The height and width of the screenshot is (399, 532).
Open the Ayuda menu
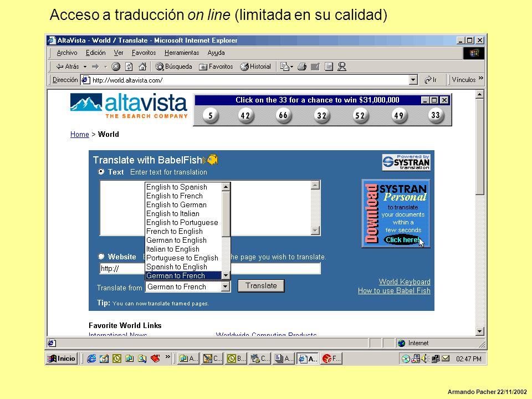[216, 53]
